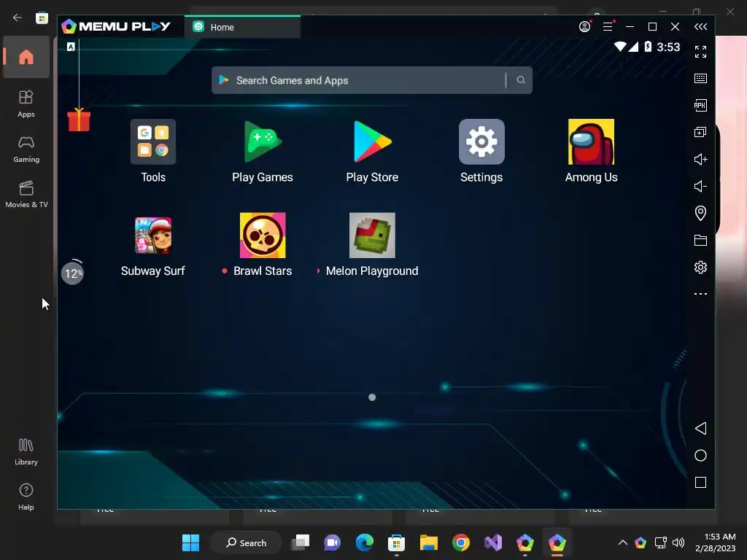Launch Brawl Stars game
Screen dimensions: 747x560
(x=263, y=236)
